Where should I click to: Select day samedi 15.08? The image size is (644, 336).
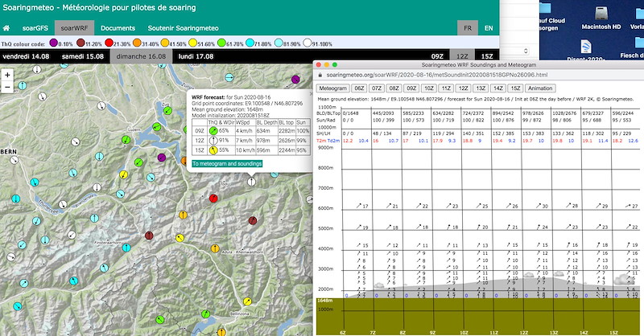[x=83, y=56]
